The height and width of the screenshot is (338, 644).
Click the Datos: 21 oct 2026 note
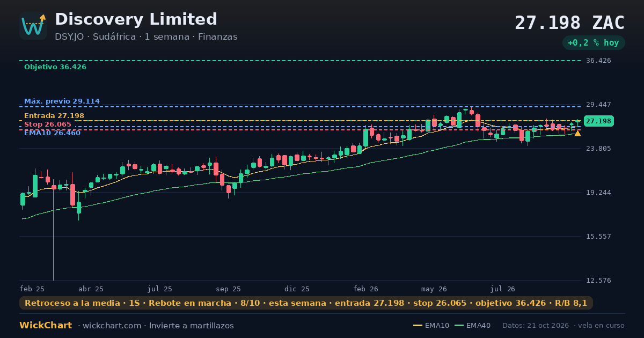coord(536,326)
